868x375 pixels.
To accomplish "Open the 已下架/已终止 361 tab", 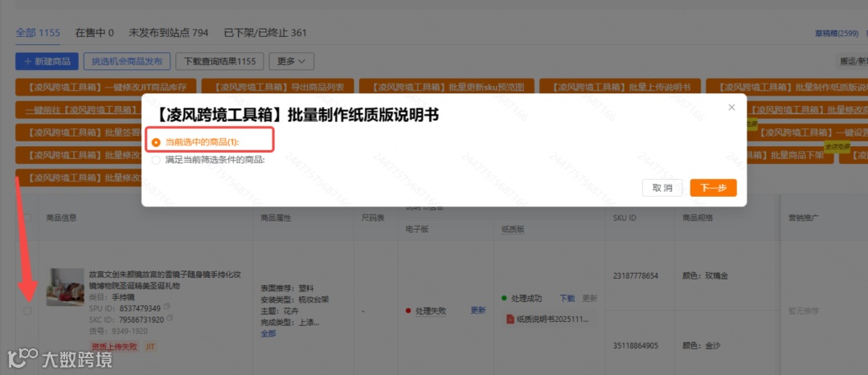I will 264,33.
